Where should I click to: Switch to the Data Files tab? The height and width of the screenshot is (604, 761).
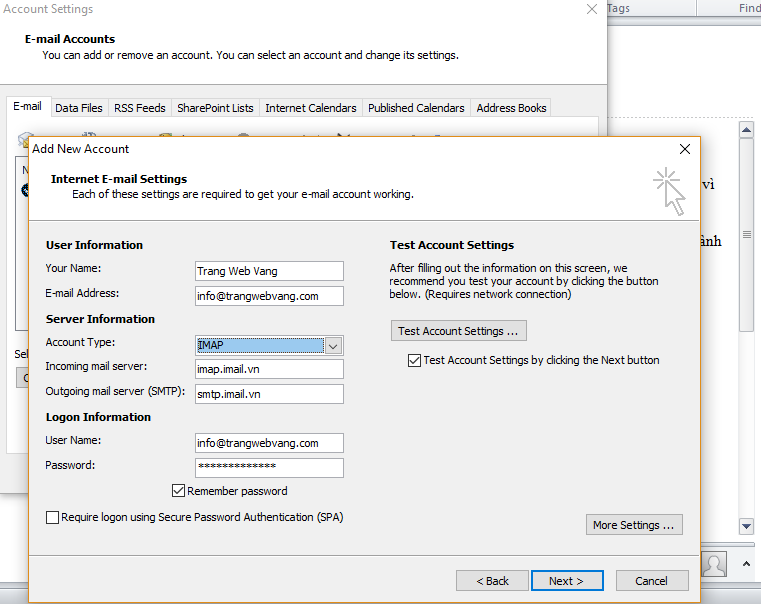click(x=79, y=108)
